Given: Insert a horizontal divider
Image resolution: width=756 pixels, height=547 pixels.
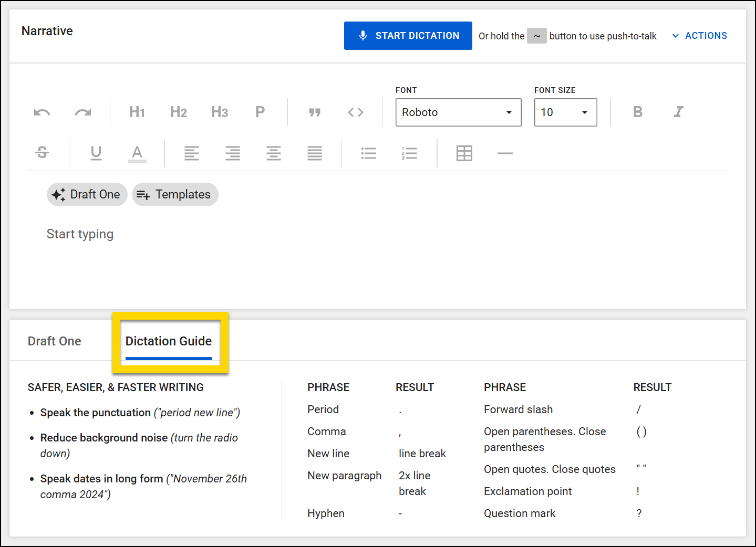Looking at the screenshot, I should [505, 153].
